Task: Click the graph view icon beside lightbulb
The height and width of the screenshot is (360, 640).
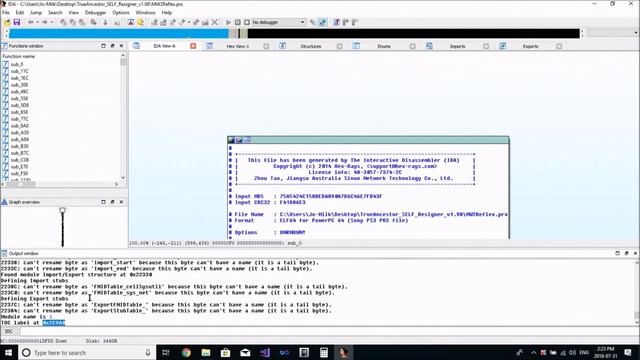Action: pos(131,22)
